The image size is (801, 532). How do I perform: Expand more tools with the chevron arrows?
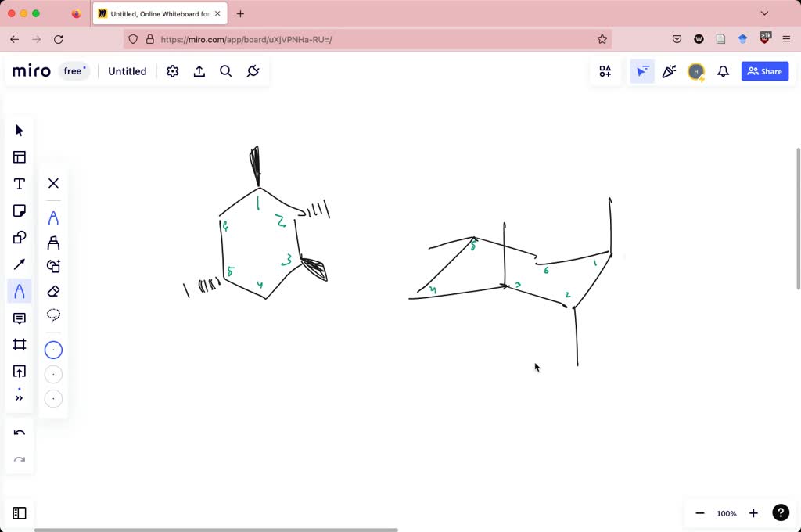(19, 397)
